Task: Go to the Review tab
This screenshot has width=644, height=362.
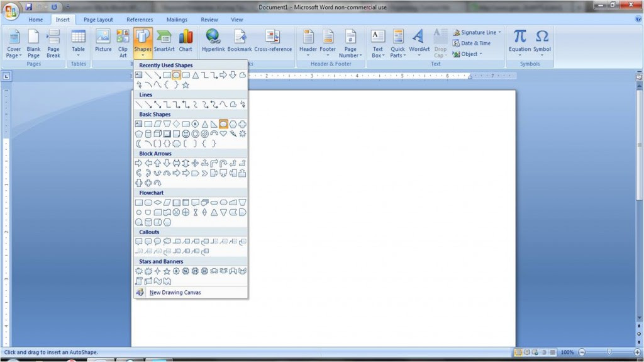Action: (209, 20)
